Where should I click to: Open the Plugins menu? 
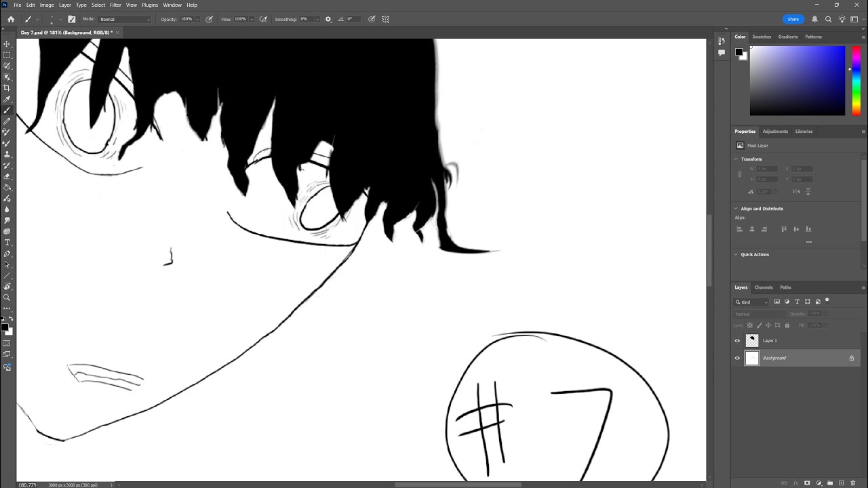click(x=150, y=5)
